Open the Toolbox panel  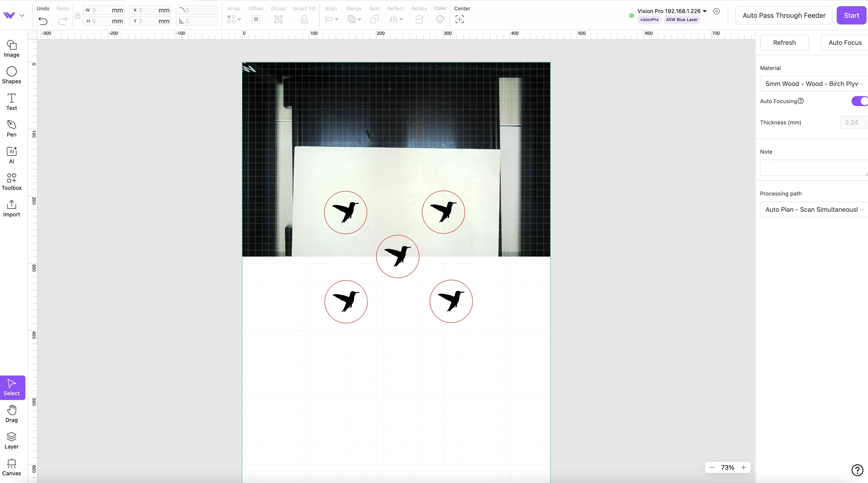pos(11,182)
